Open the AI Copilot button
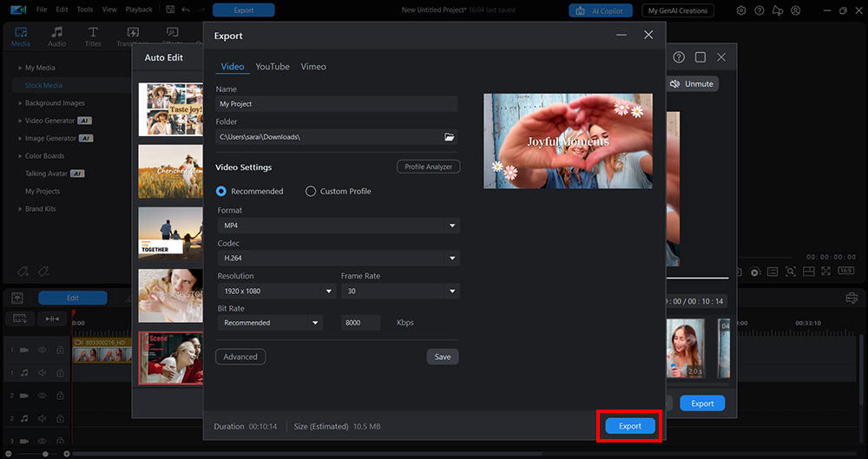Viewport: 868px width, 459px height. (601, 10)
